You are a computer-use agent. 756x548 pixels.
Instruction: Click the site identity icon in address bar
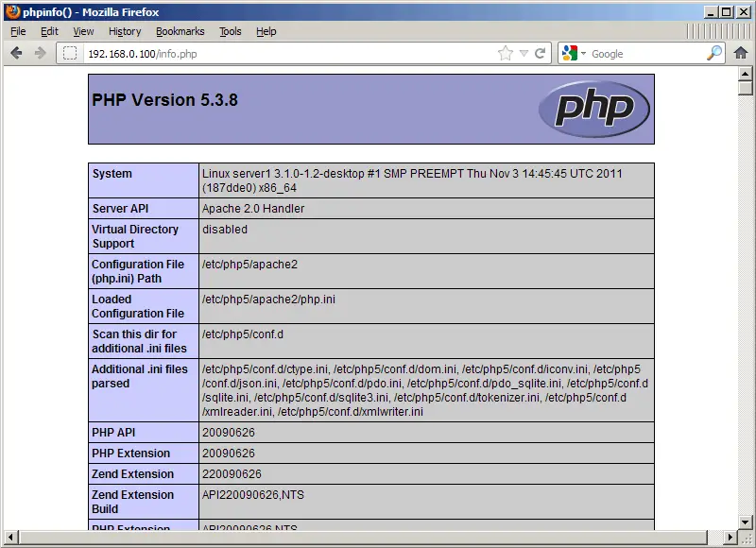click(x=70, y=53)
